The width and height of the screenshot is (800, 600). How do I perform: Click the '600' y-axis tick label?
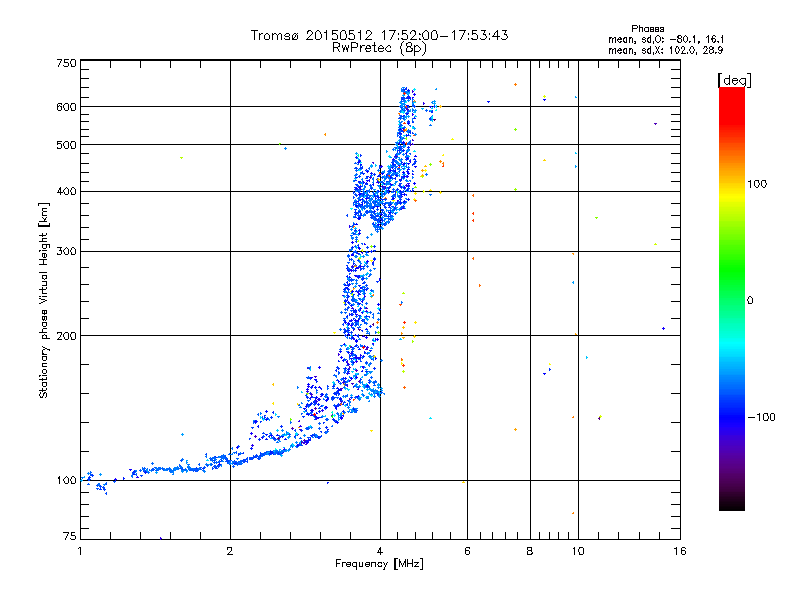pyautogui.click(x=66, y=107)
